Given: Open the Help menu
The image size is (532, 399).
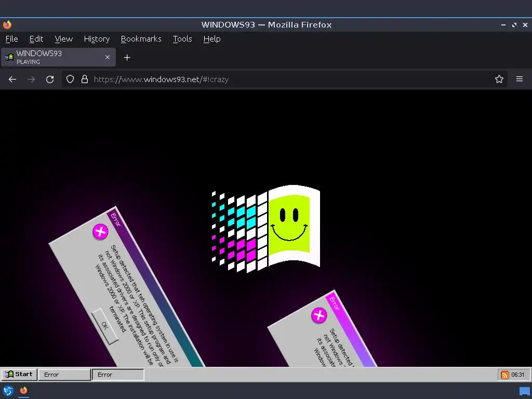Looking at the screenshot, I should [212, 39].
